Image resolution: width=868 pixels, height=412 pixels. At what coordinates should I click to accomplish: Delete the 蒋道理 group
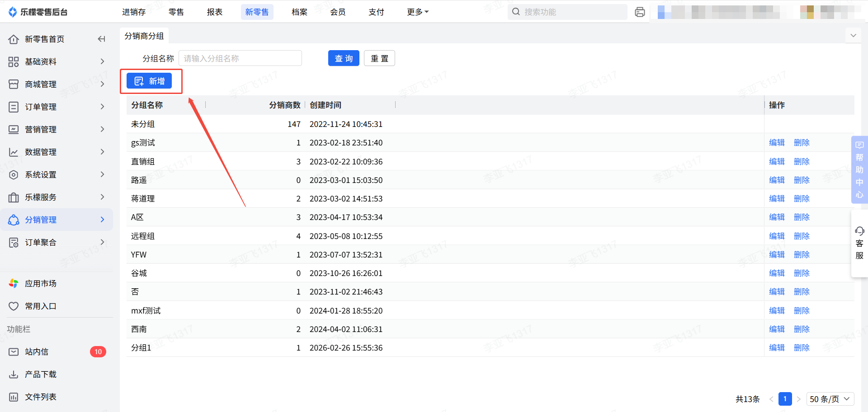[802, 199]
